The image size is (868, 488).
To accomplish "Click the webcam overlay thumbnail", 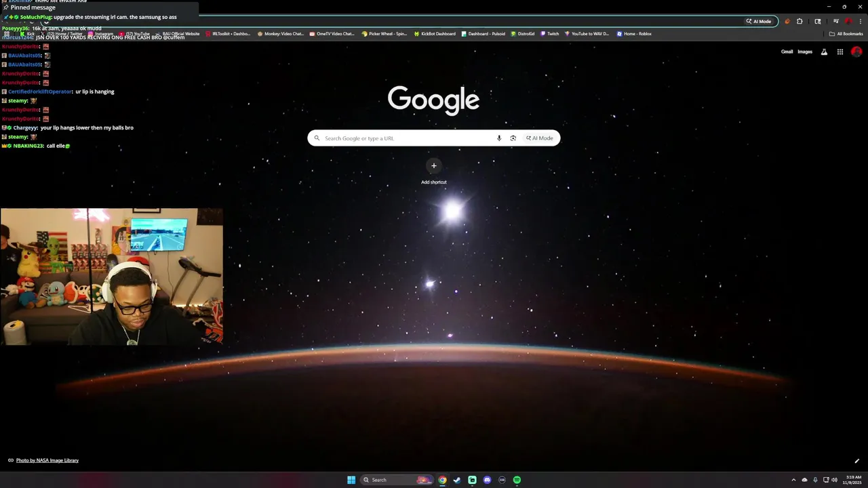I will point(112,277).
